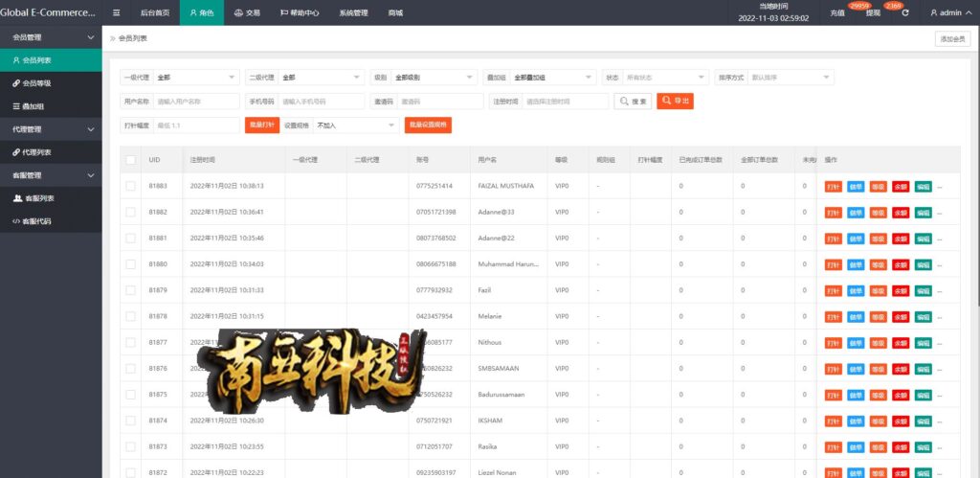Check the box for UID 81880
The height and width of the screenshot is (478, 980).
click(130, 264)
